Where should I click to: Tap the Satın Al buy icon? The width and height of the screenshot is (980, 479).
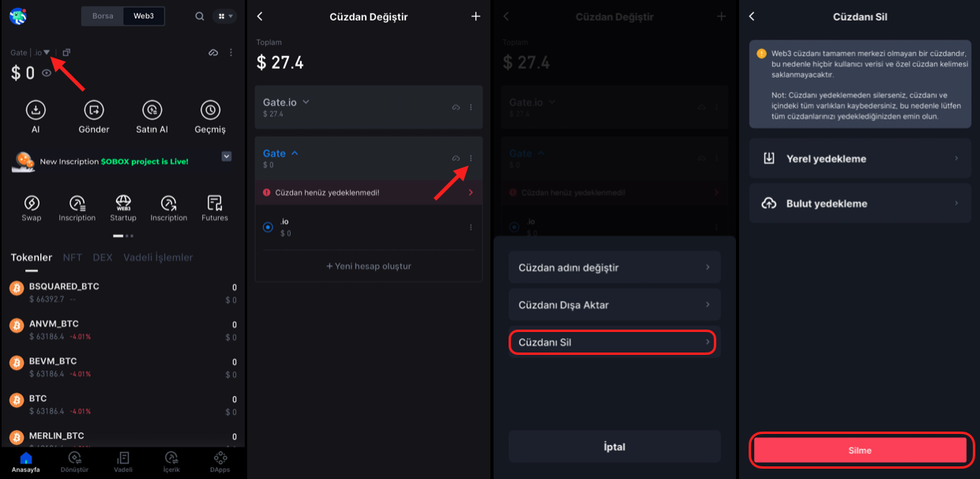click(x=152, y=111)
